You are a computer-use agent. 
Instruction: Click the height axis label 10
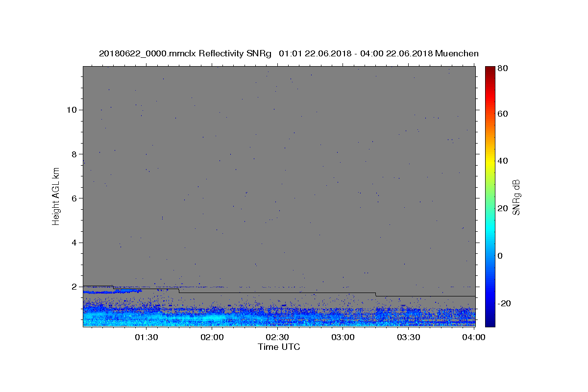pos(73,110)
